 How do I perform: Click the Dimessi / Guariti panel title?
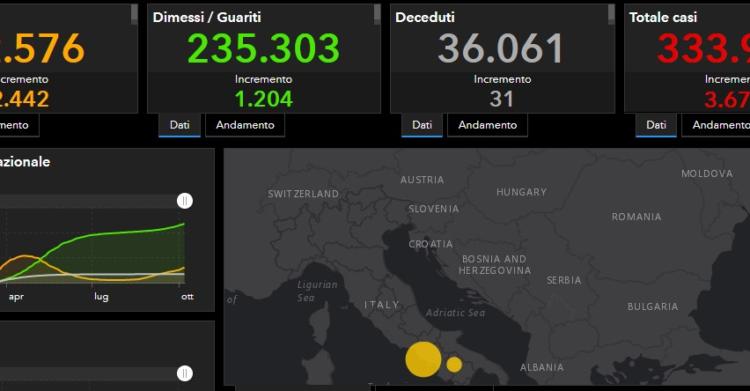click(x=207, y=17)
